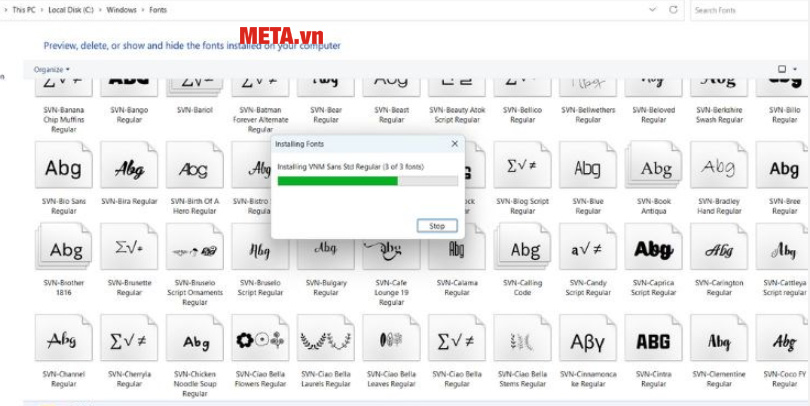Stop the font installation
Screen dimensions: 810x406
point(437,226)
